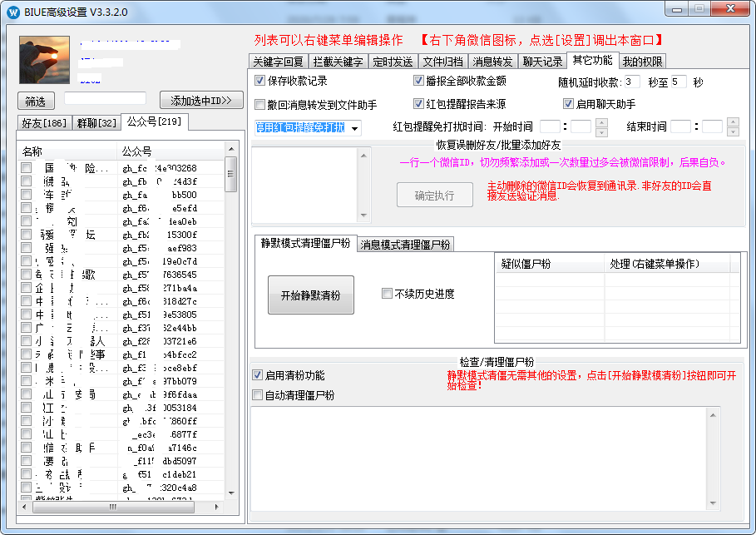Open the 聊天记录 tab
Screen dimensions: 756x535
[542, 62]
